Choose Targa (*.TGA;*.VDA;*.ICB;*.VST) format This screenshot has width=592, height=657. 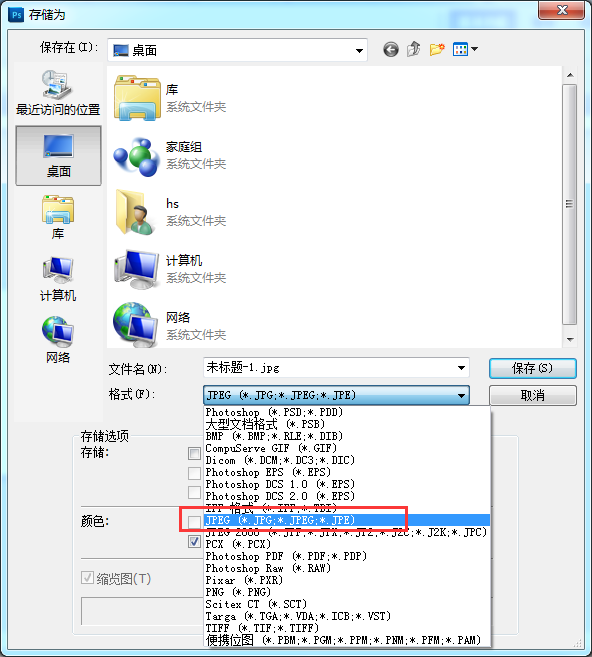347,616
